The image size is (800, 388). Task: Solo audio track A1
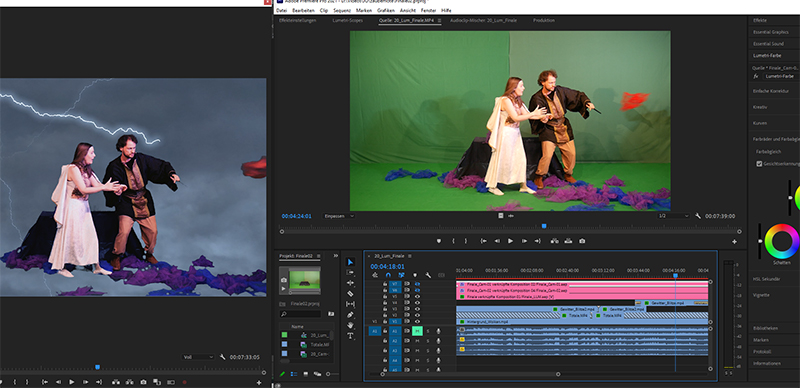click(428, 331)
